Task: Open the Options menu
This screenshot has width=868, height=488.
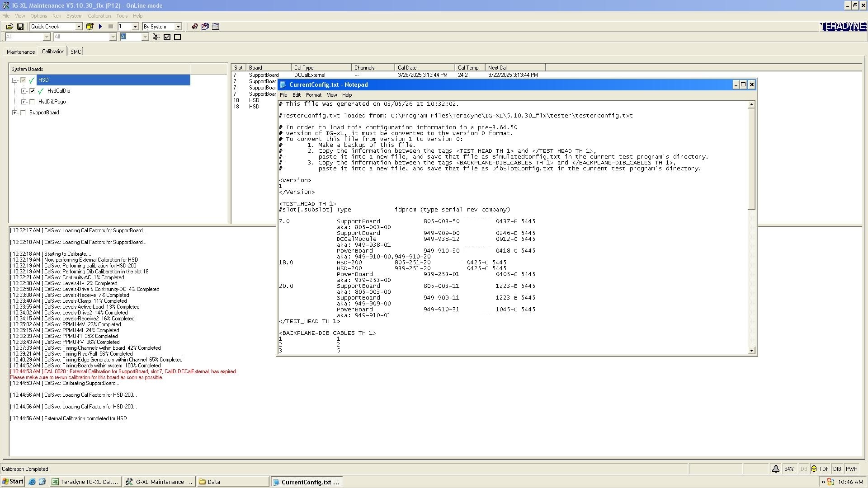Action: [39, 16]
